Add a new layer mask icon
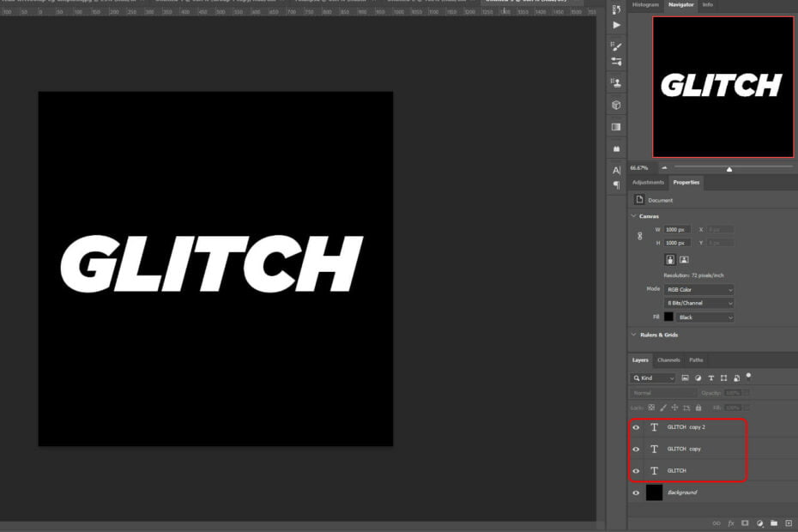Image resolution: width=798 pixels, height=532 pixels. [743, 522]
